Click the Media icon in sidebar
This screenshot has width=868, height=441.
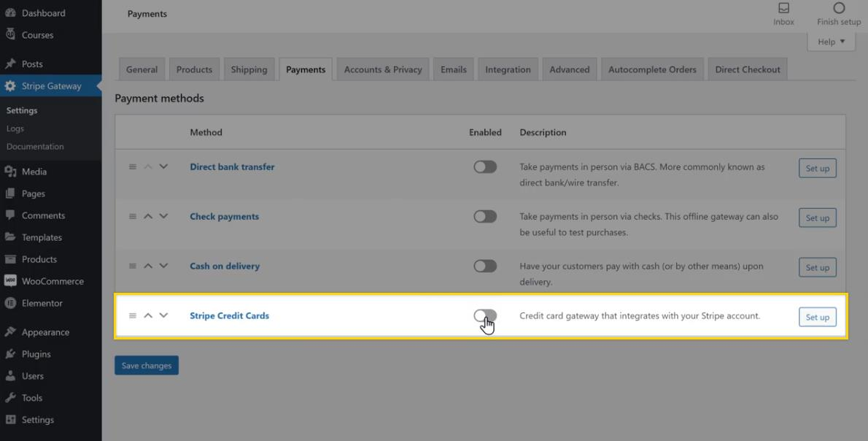10,172
